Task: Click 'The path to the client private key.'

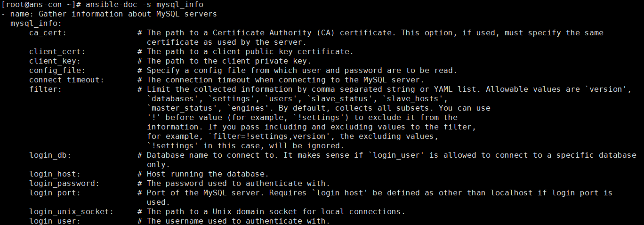Action: pyautogui.click(x=229, y=61)
